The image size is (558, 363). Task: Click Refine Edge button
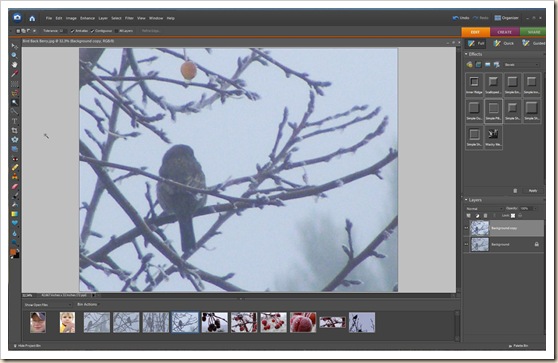pos(151,31)
